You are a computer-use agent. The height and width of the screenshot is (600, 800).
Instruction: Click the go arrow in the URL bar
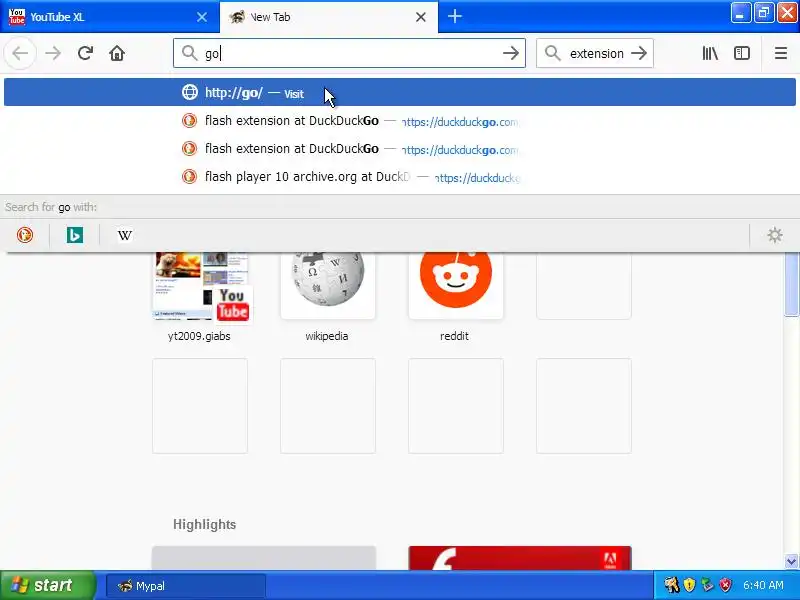coord(510,53)
